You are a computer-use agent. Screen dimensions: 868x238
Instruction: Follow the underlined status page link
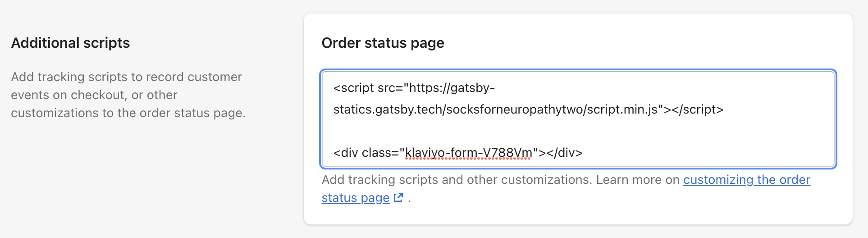coord(356,197)
